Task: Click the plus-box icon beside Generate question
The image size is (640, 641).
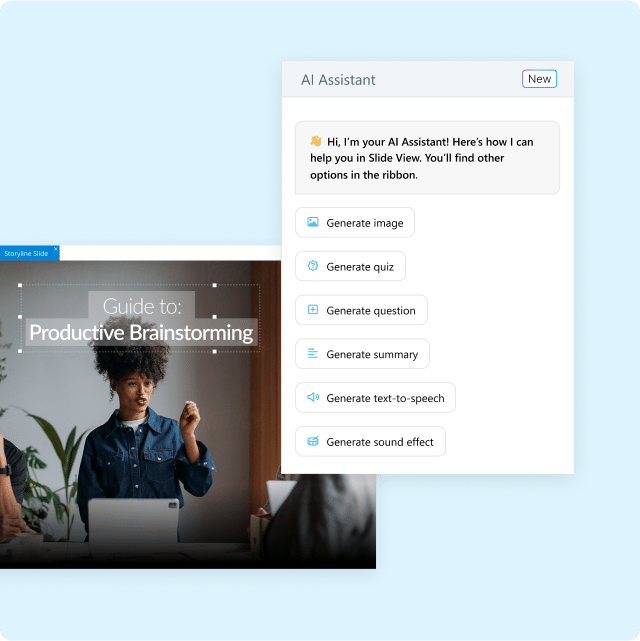Action: pyautogui.click(x=313, y=310)
